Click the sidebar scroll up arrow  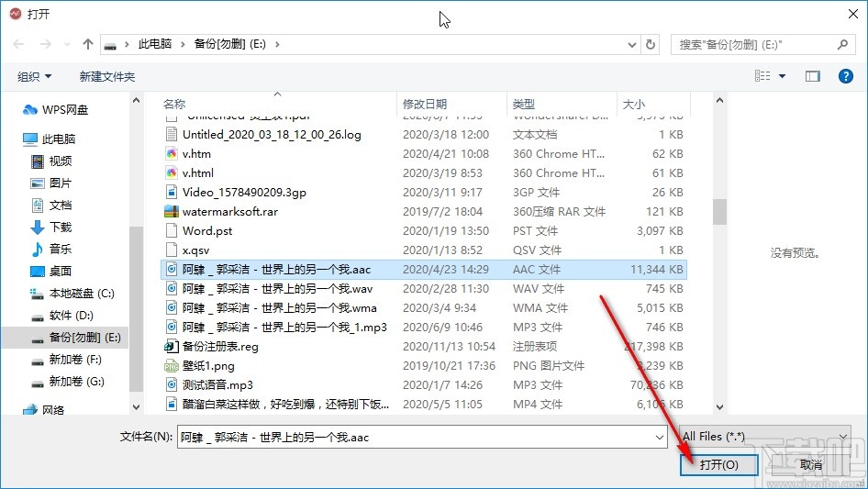136,100
